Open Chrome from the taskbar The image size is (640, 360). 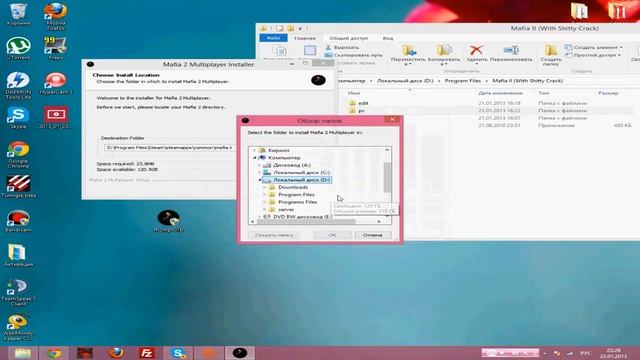(54, 353)
